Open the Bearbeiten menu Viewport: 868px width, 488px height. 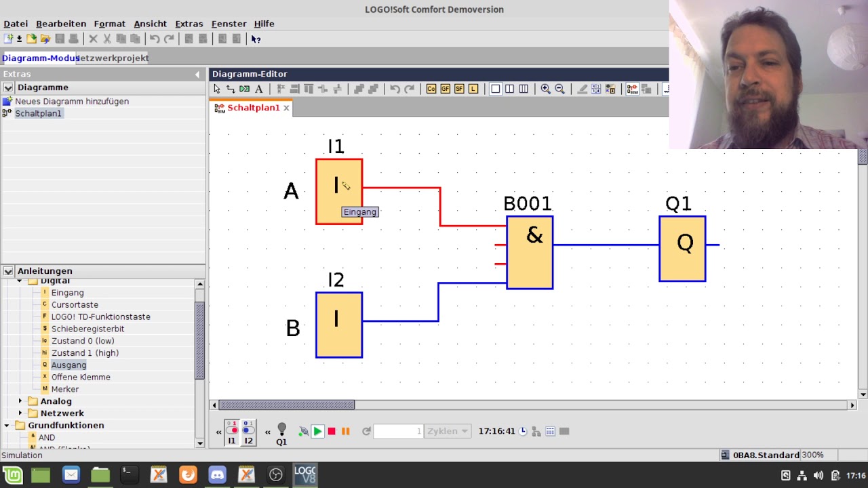click(x=61, y=24)
